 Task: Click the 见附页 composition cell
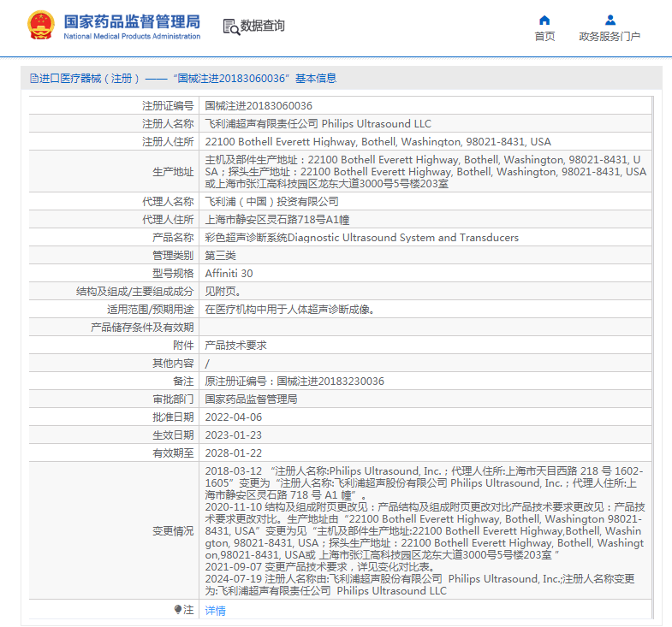tap(223, 292)
